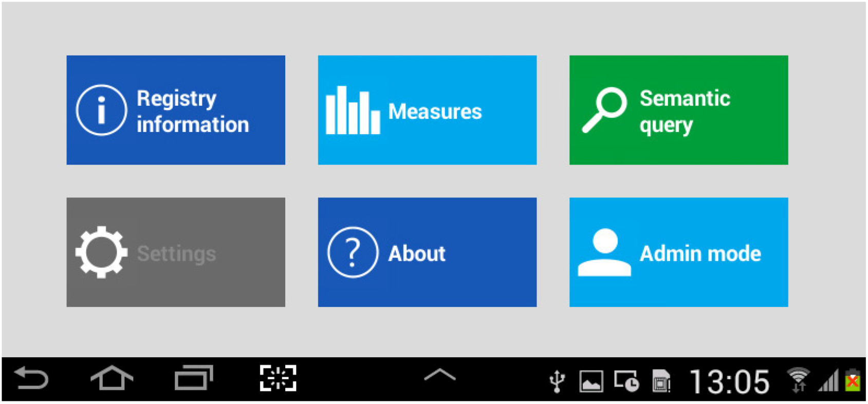The image size is (868, 404).
Task: Launch Semantic query text label
Action: click(x=685, y=111)
